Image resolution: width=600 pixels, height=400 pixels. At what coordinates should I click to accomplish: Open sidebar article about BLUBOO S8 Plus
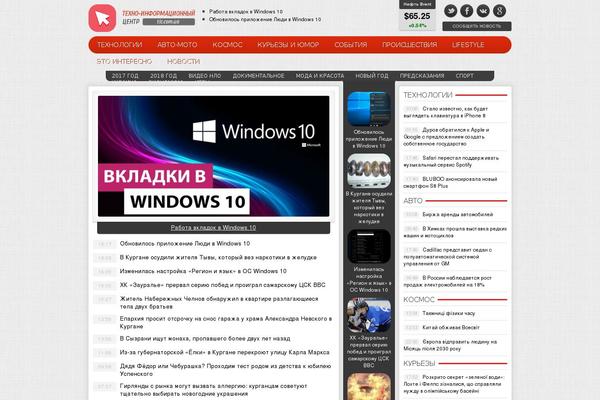tap(450, 182)
